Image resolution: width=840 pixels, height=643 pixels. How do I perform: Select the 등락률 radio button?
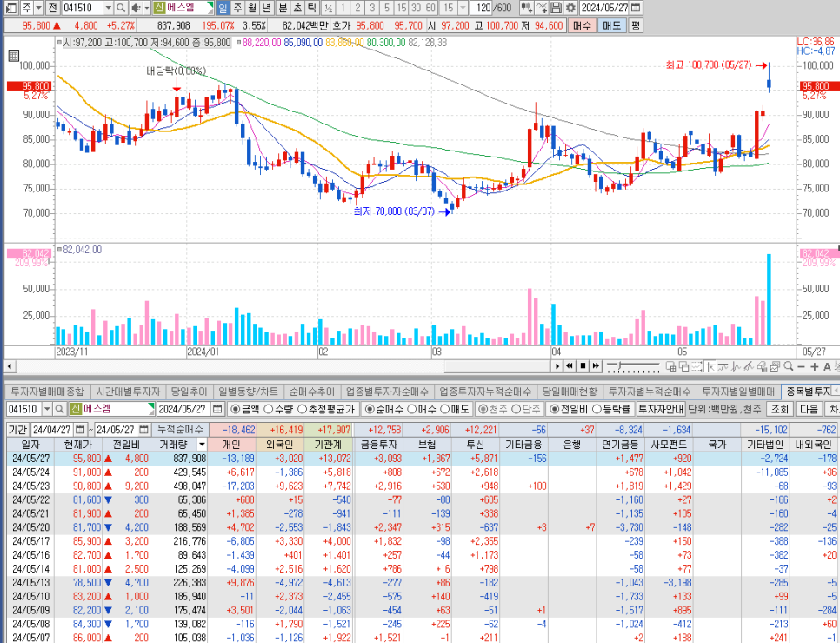(x=597, y=409)
